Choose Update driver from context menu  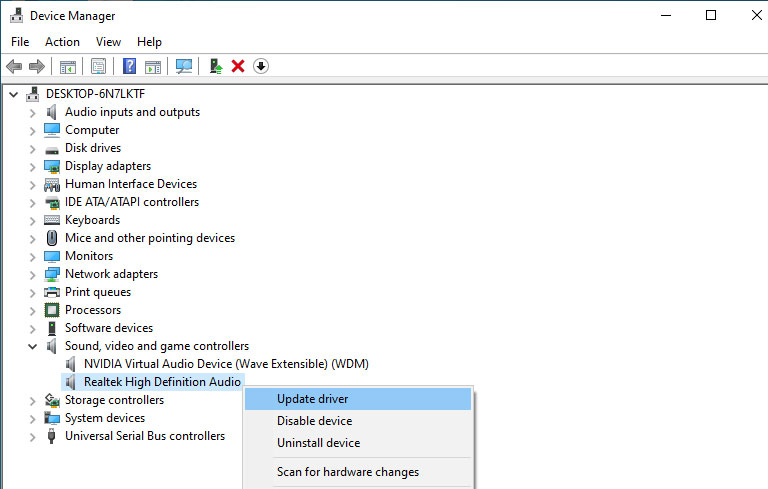tap(358, 399)
